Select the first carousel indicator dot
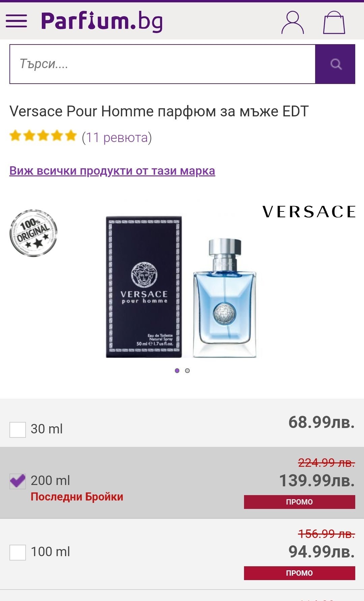This screenshot has width=364, height=601. point(177,371)
